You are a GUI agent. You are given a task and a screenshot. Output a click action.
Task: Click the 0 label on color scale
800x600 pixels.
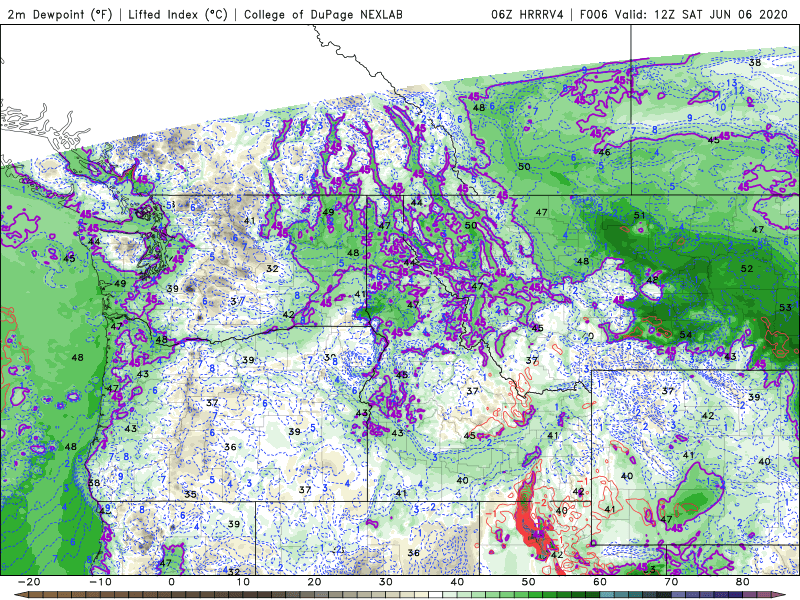pos(171,582)
